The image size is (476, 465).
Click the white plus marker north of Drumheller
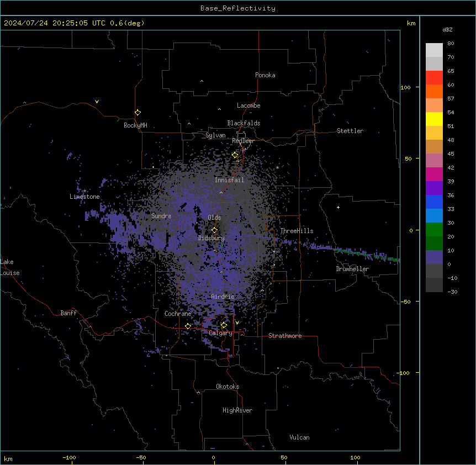(x=338, y=207)
